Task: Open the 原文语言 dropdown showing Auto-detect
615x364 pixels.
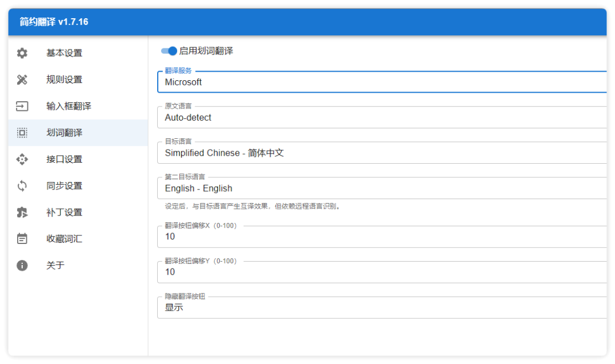Action: click(382, 117)
